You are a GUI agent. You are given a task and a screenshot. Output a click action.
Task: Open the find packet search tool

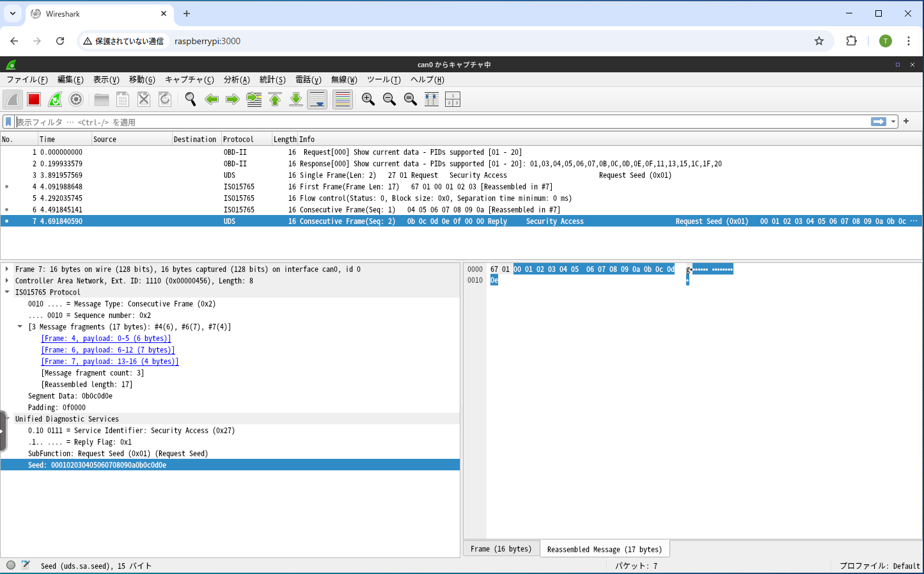point(190,99)
